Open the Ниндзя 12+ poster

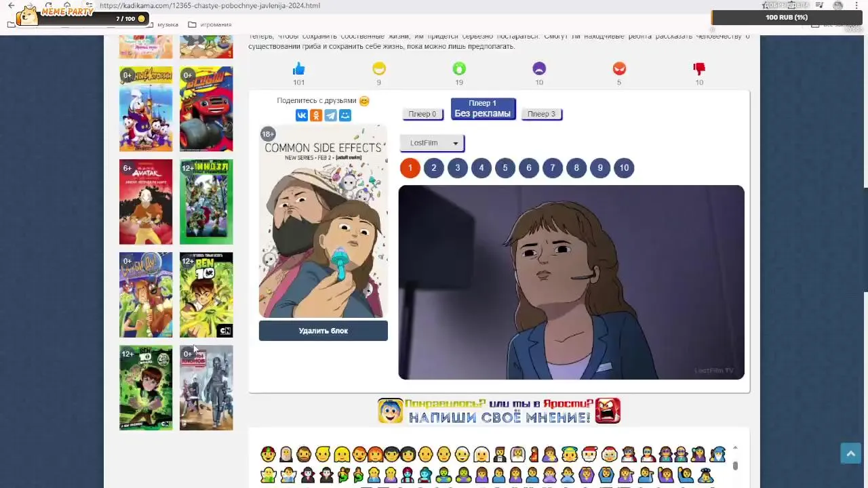(x=206, y=202)
